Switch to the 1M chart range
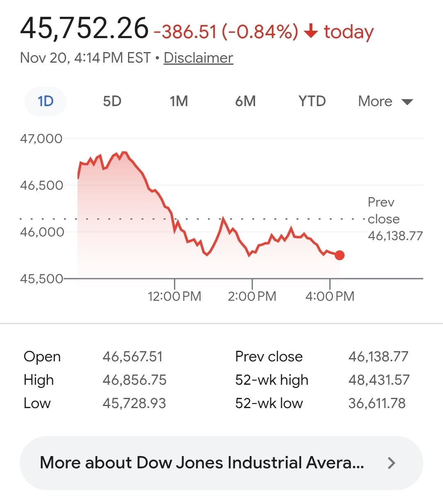This screenshot has width=443, height=504. 179,101
